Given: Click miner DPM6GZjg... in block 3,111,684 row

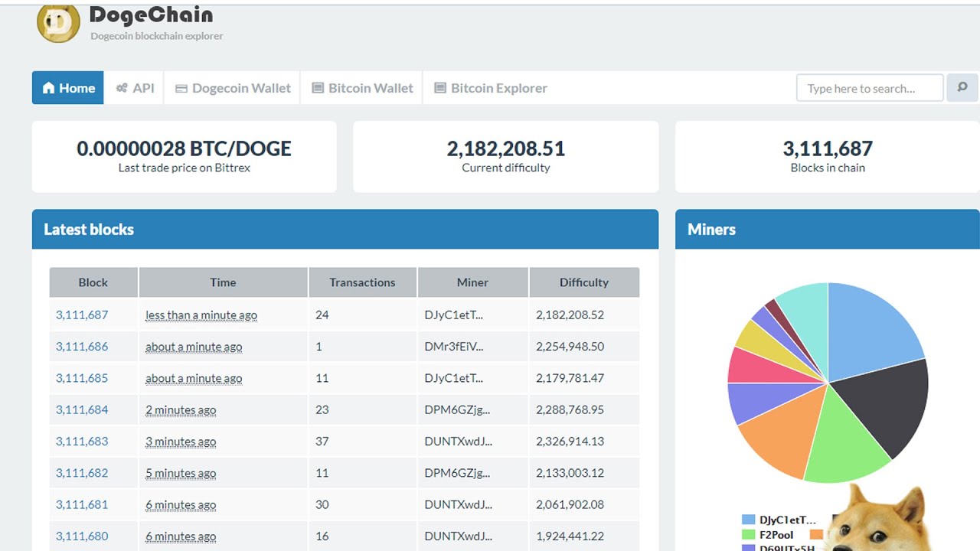Looking at the screenshot, I should pyautogui.click(x=457, y=409).
